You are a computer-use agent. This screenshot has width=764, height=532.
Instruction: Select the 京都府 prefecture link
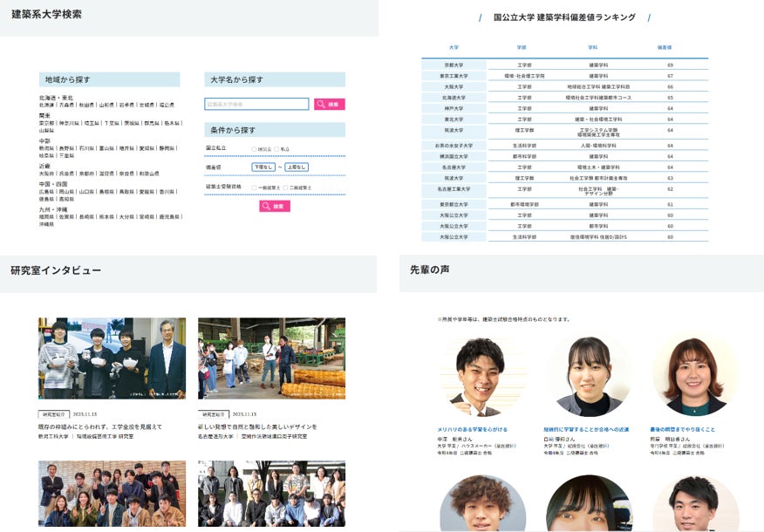pyautogui.click(x=86, y=174)
